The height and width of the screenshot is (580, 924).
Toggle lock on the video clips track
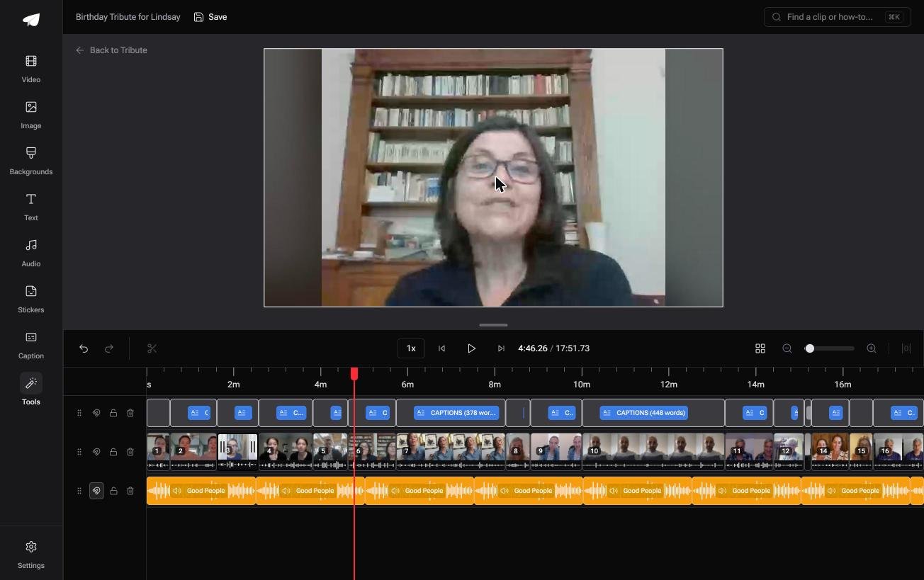pyautogui.click(x=113, y=452)
